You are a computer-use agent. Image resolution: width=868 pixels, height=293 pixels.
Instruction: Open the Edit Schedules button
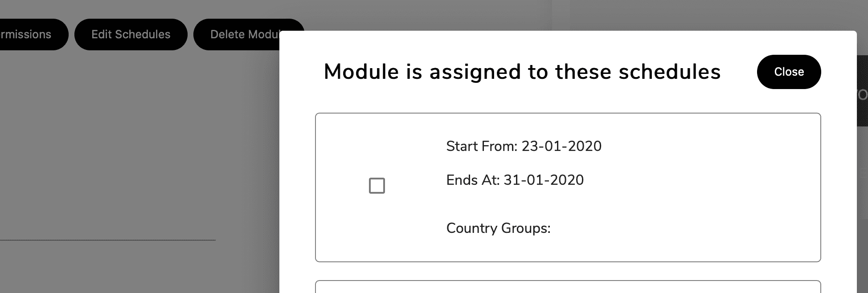tap(131, 34)
